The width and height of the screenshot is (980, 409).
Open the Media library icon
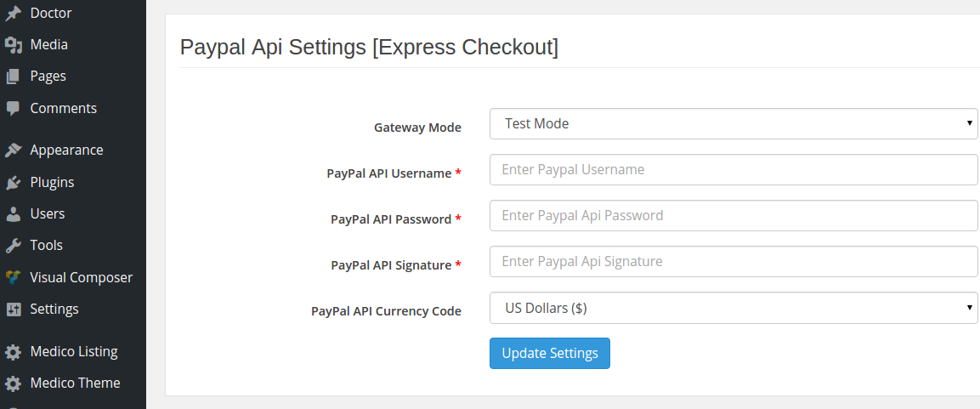coord(13,45)
